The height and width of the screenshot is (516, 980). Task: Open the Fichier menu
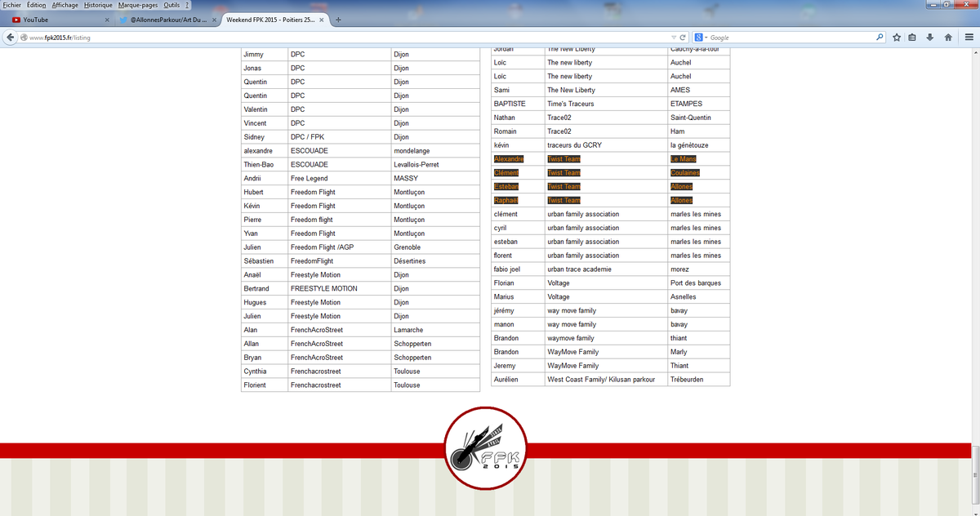click(12, 5)
